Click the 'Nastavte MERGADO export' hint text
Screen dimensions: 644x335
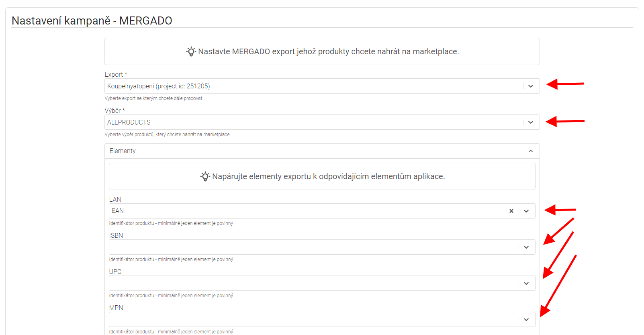[328, 51]
